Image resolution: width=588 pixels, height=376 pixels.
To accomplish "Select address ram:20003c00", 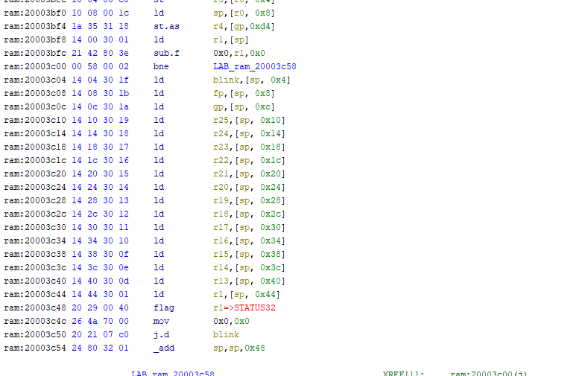I will pos(35,67).
